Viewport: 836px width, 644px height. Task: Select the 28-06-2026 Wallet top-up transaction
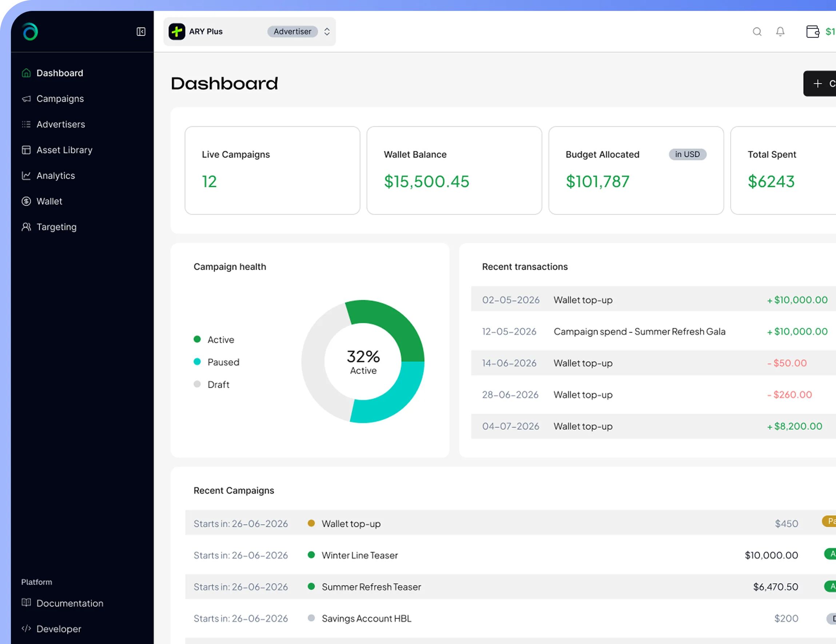653,394
